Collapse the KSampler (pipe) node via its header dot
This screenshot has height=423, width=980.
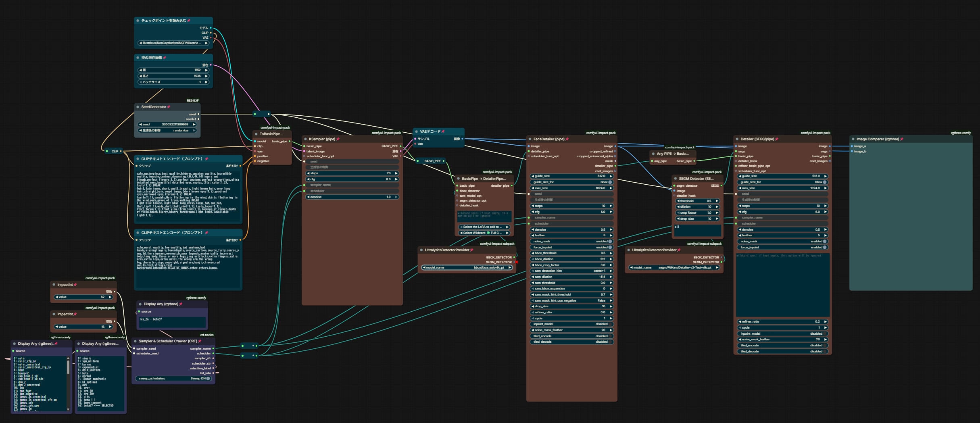[x=305, y=139]
